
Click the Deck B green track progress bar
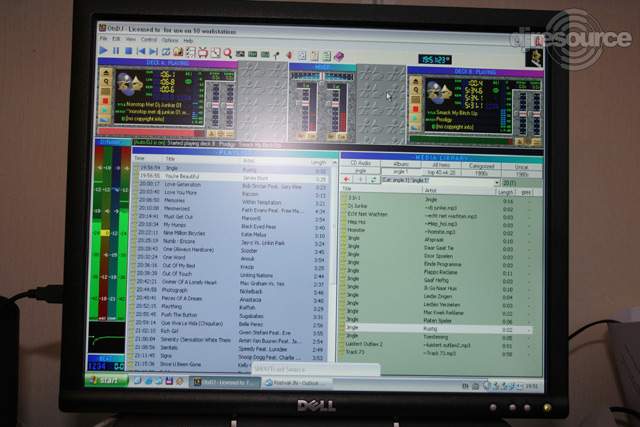(461, 140)
